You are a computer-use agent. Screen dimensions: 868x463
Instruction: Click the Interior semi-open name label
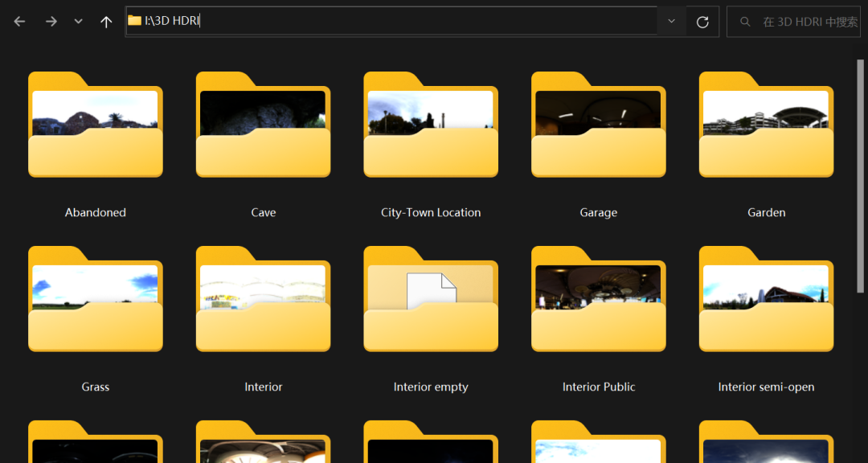pos(766,387)
